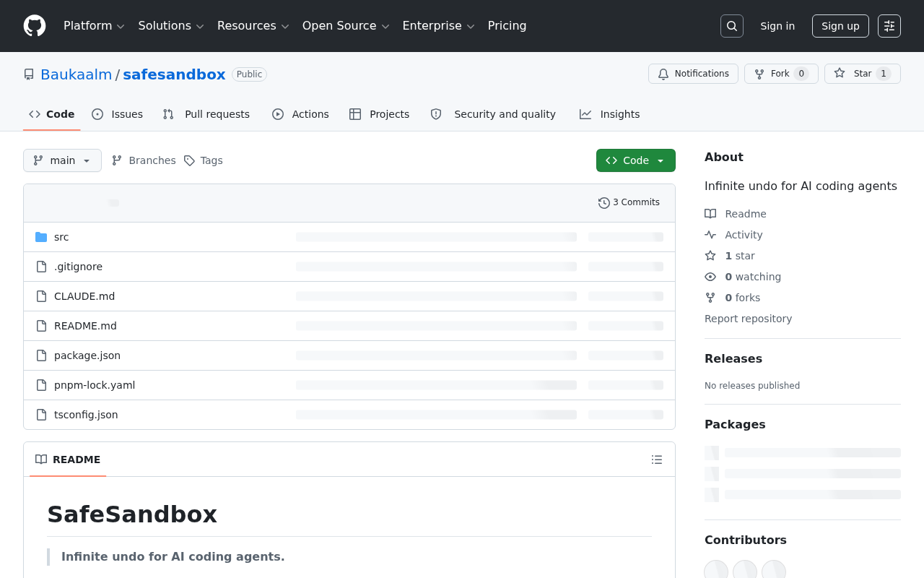Go to GitHub home via Octocat logo

35,26
